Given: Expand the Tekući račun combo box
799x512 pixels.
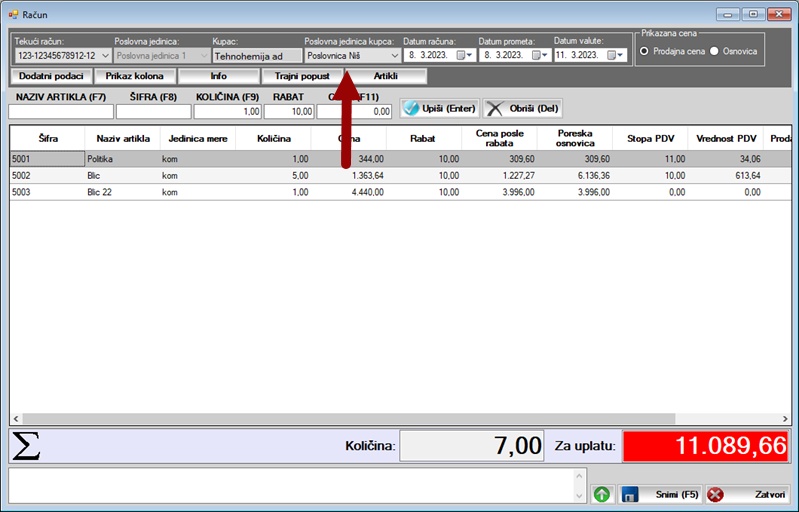Looking at the screenshot, I should [x=105, y=56].
